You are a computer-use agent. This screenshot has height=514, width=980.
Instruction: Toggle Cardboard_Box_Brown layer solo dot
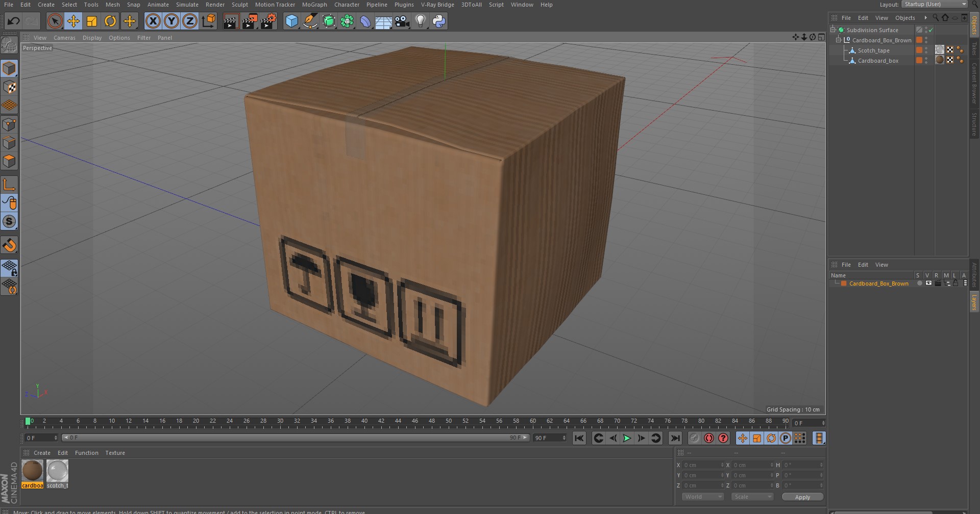coord(919,283)
